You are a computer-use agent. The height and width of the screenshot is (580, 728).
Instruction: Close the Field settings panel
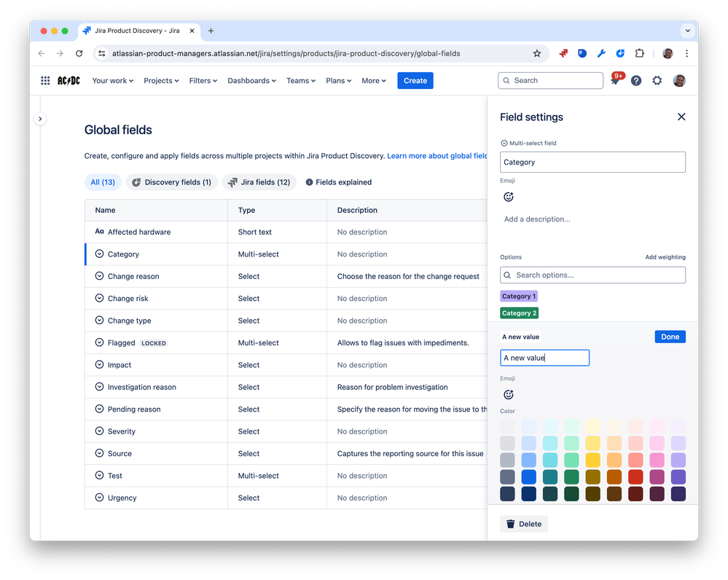681,117
